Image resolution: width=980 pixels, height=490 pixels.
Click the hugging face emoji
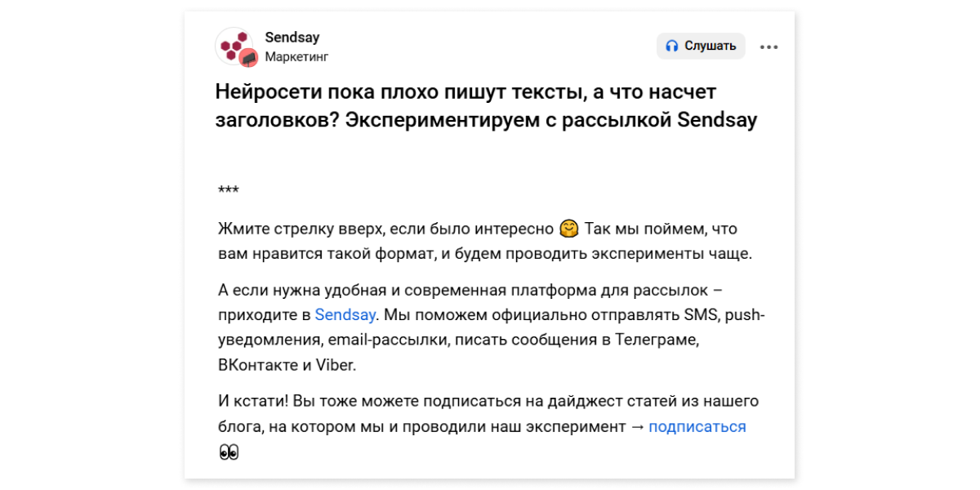click(570, 229)
